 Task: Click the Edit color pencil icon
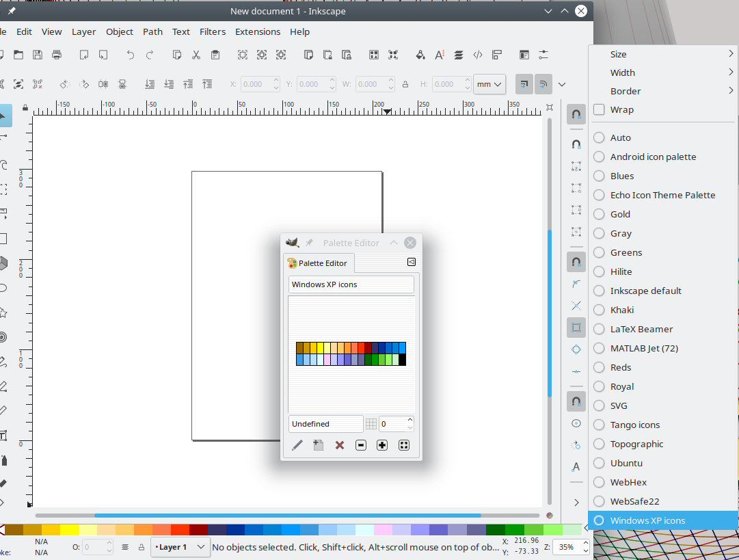297,445
